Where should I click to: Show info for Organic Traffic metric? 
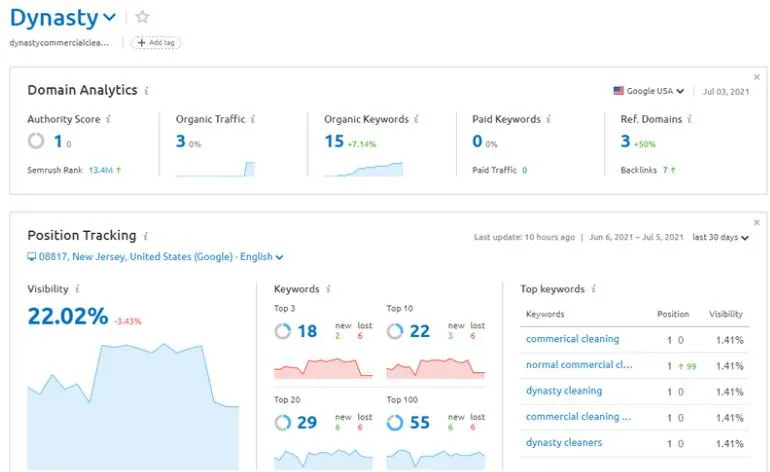click(x=253, y=119)
